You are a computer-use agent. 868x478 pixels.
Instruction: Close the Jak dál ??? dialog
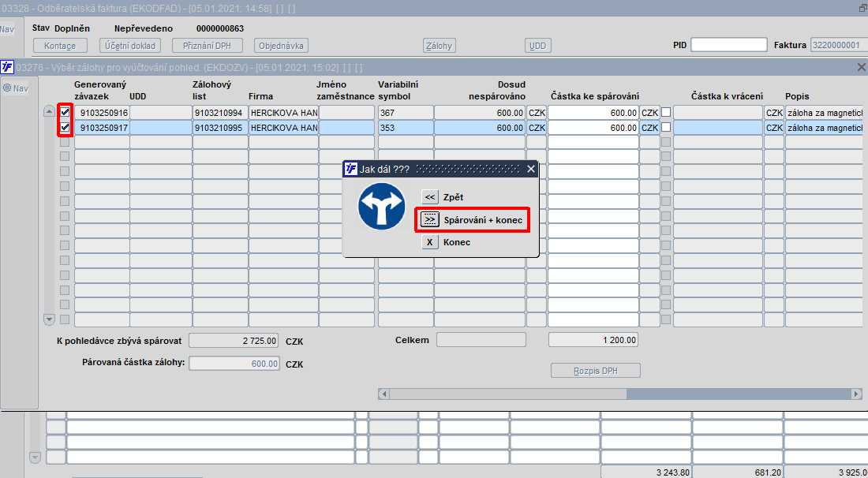531,169
